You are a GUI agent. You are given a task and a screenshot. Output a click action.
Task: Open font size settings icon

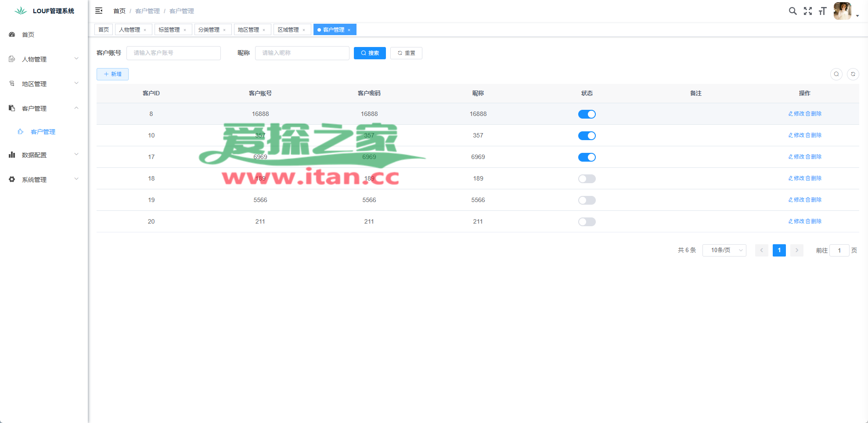coord(822,11)
